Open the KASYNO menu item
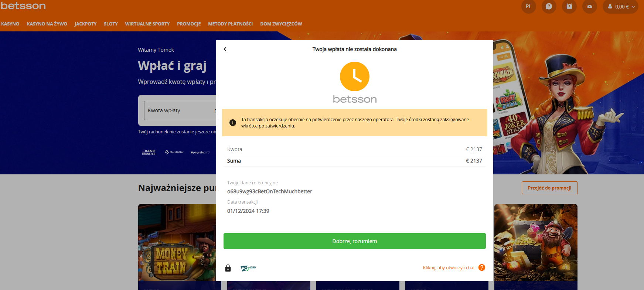The height and width of the screenshot is (290, 644). click(x=10, y=24)
